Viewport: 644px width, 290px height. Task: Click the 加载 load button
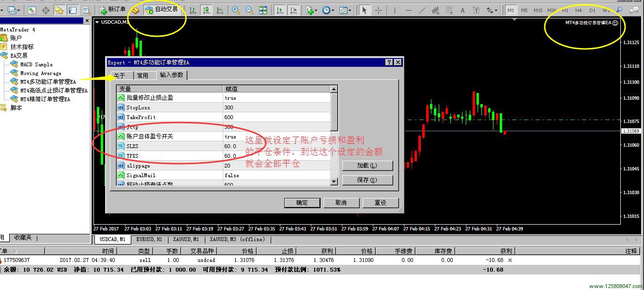(367, 166)
